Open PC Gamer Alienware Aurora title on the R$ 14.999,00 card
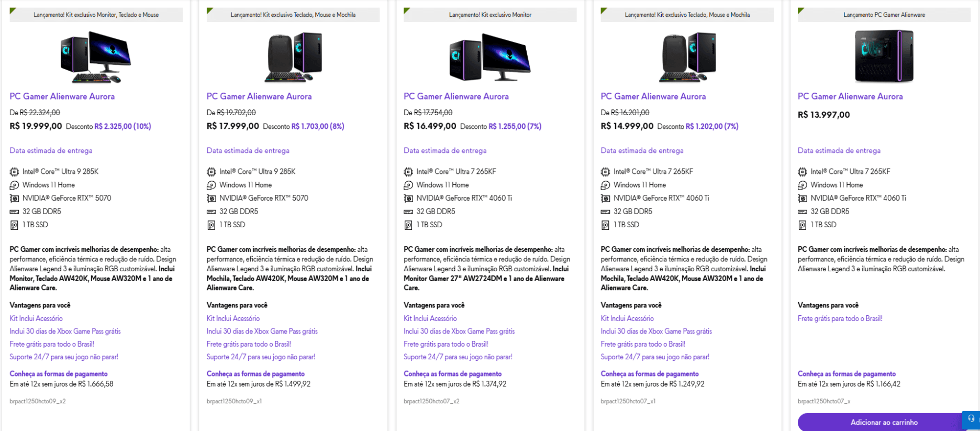Screen dimensions: 980x431 coord(653,96)
